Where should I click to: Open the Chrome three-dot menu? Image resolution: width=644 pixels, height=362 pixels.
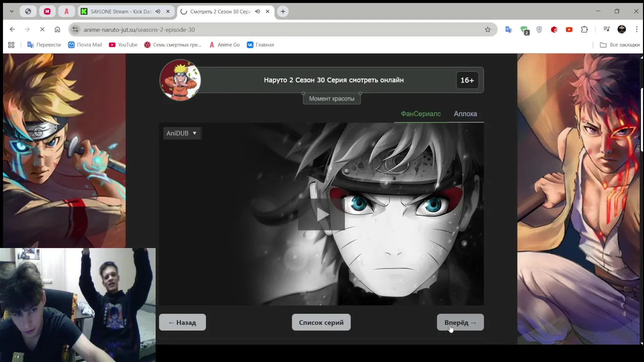point(636,30)
